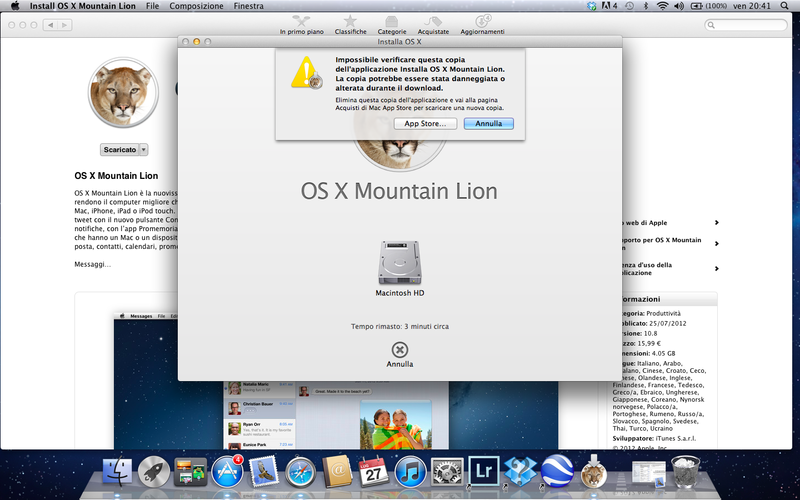This screenshot has height=500, width=800.
Task: Open Finder from the Dock
Action: (x=117, y=471)
